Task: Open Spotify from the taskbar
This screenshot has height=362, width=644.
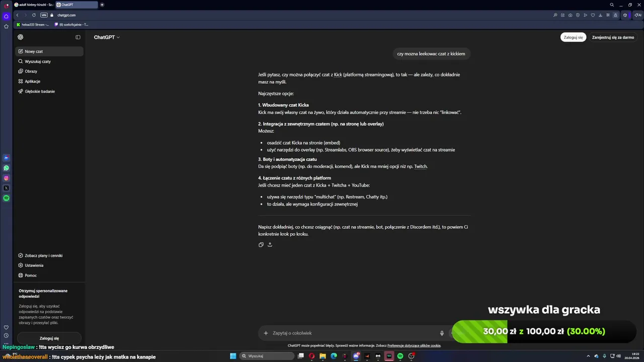Action: pos(400,356)
